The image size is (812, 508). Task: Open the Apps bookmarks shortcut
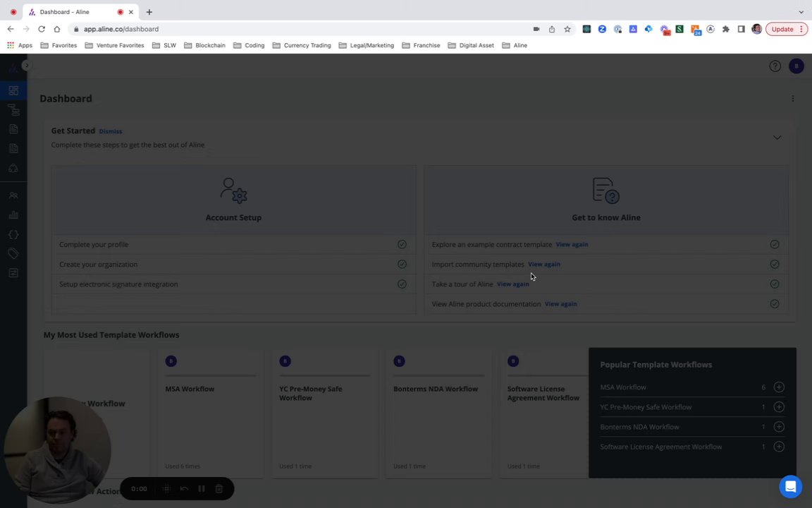point(20,46)
